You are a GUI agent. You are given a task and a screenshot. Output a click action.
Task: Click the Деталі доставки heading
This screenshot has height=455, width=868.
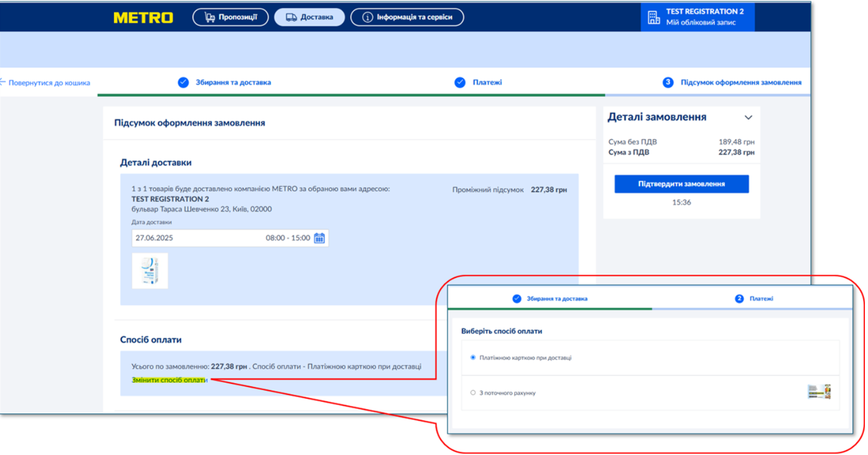[x=156, y=163]
